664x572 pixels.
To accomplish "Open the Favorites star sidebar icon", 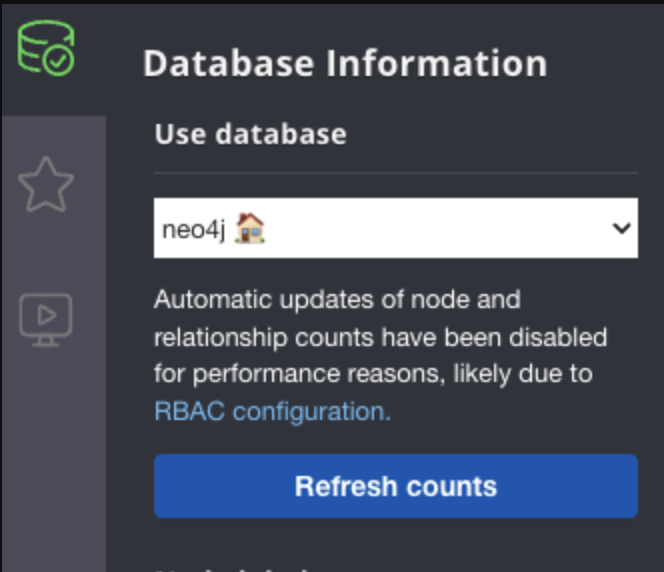I will pos(46,185).
